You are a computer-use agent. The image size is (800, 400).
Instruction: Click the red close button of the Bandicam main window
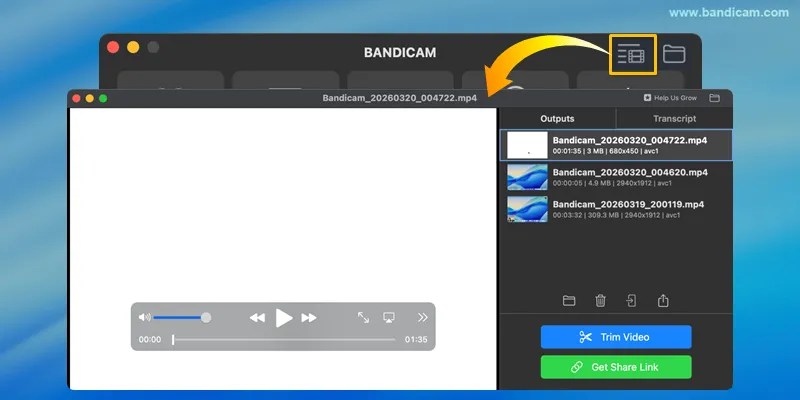point(113,47)
